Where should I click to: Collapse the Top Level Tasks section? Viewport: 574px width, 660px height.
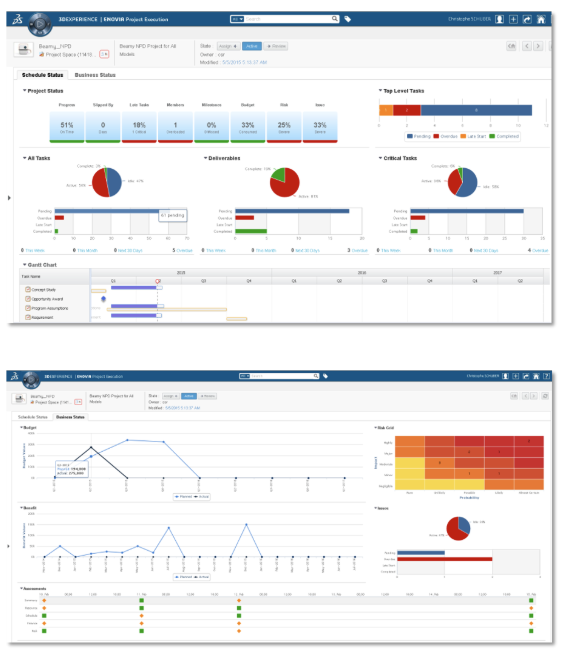(x=380, y=90)
